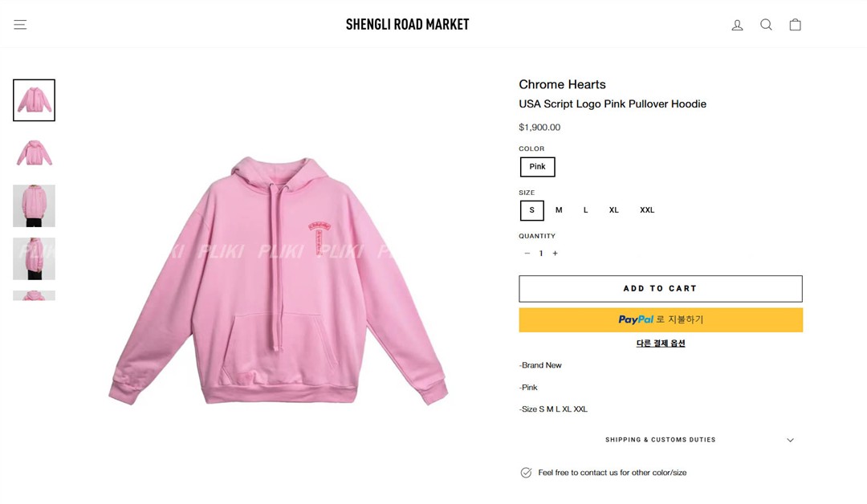Pay with the PayPal button
This screenshot has width=867, height=504.
click(x=660, y=319)
